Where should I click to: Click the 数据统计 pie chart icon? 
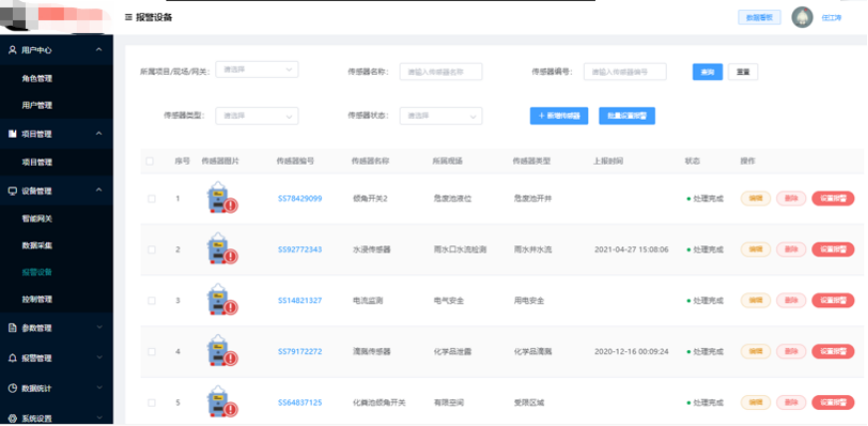[x=12, y=388]
